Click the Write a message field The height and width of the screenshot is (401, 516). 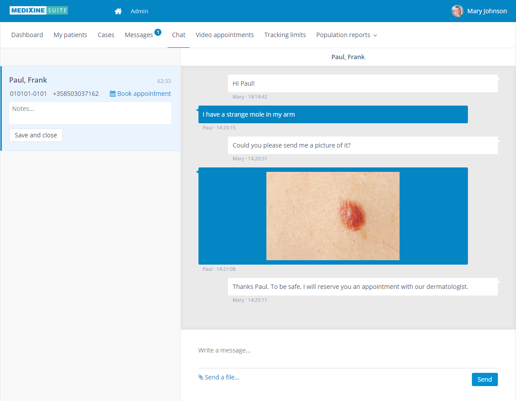tap(348, 350)
